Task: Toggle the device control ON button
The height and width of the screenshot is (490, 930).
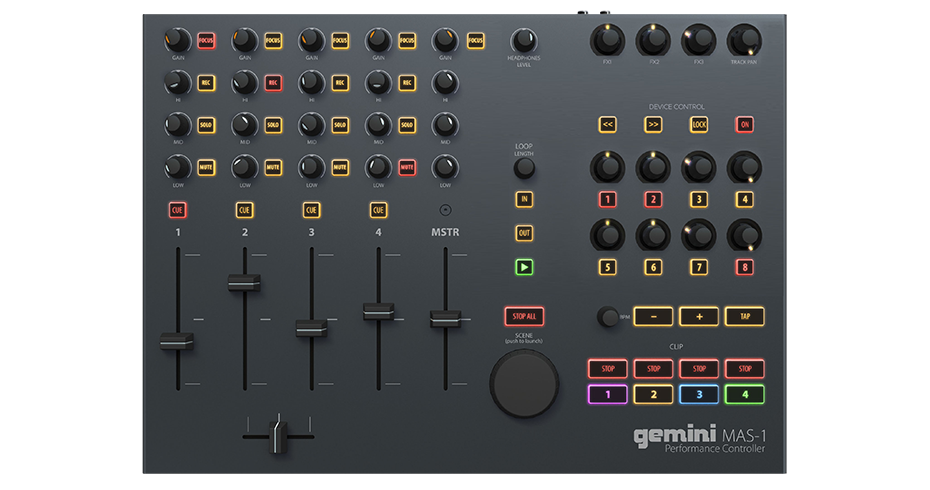Action: [x=745, y=125]
